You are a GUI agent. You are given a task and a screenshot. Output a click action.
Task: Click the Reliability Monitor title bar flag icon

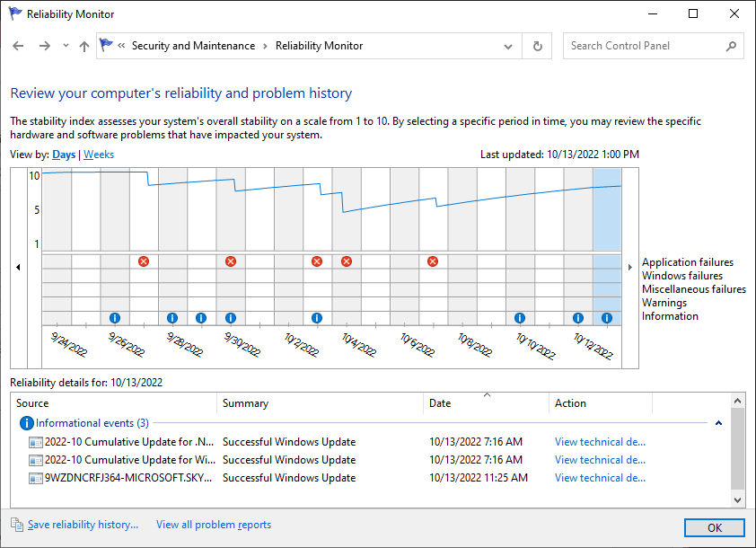click(x=15, y=13)
